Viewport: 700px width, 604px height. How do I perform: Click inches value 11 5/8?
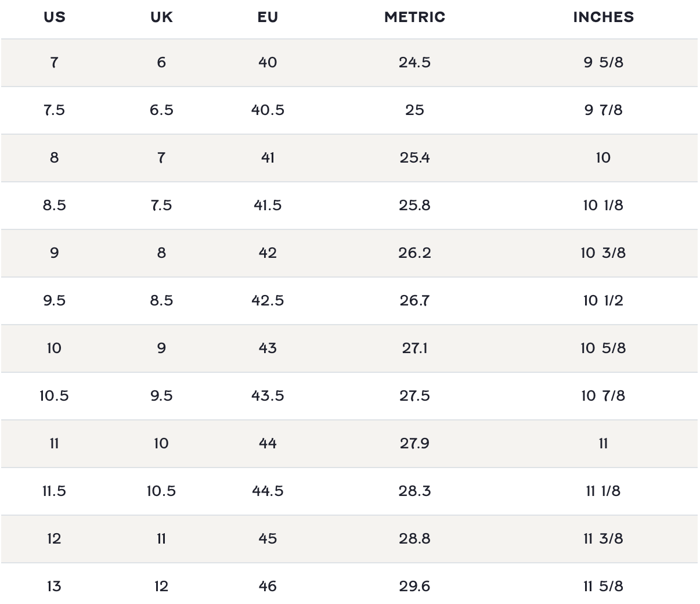[603, 586]
